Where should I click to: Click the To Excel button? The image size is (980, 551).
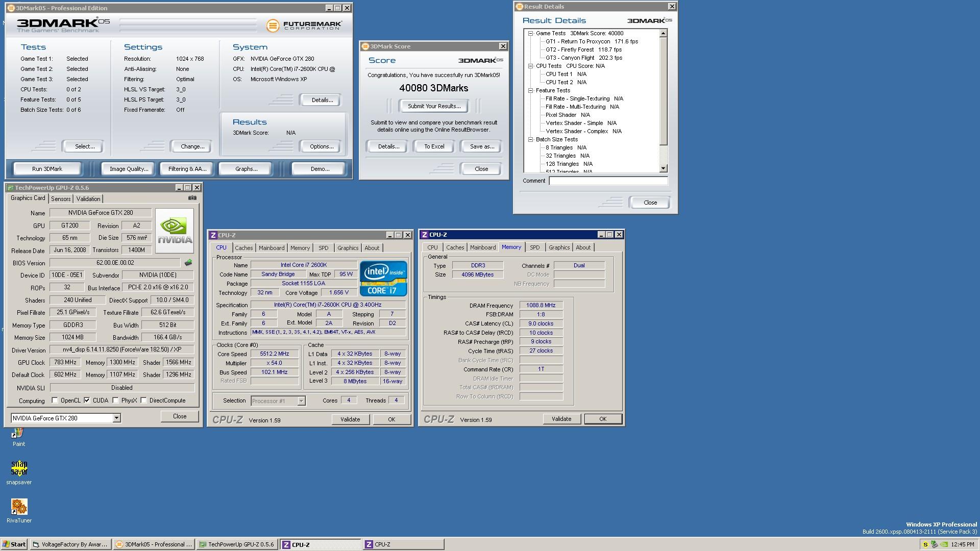tap(434, 146)
